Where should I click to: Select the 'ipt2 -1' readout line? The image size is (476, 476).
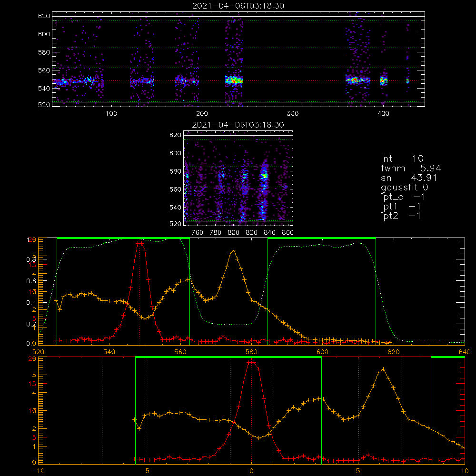[401, 216]
